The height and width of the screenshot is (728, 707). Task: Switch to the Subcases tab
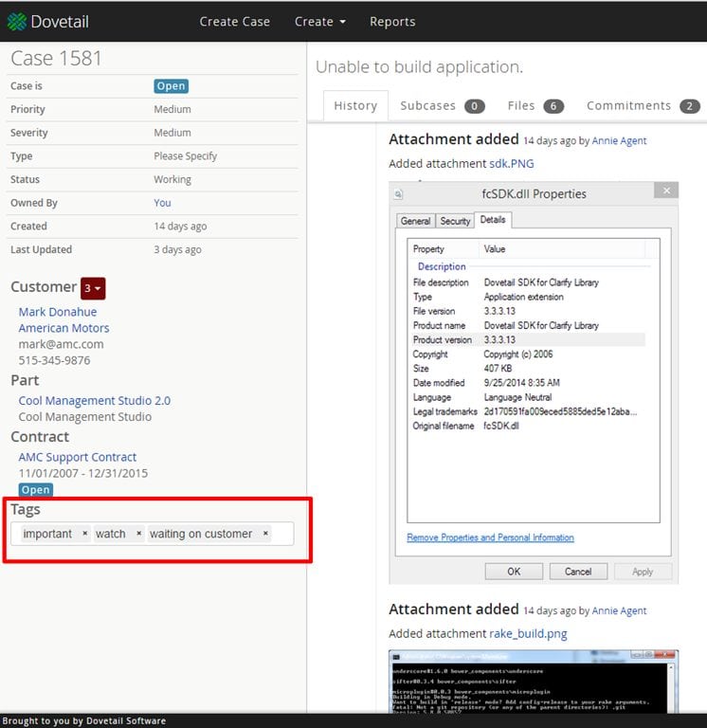(x=442, y=106)
